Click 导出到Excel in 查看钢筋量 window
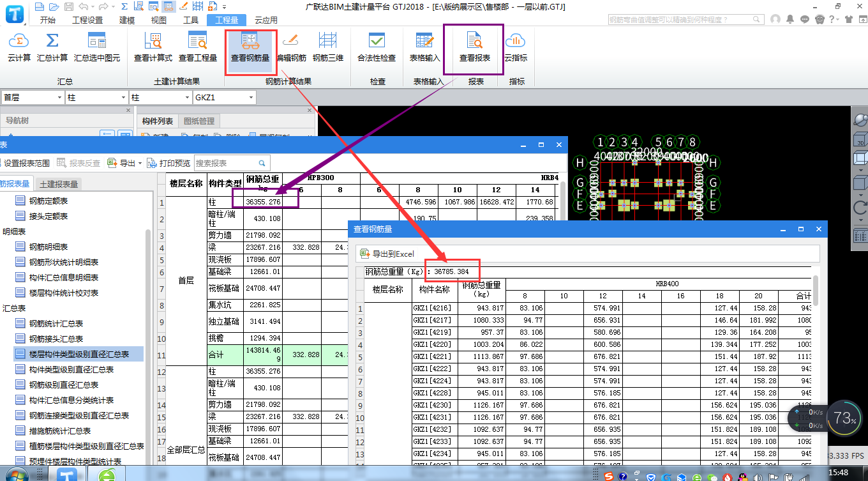868x481 pixels. 388,254
